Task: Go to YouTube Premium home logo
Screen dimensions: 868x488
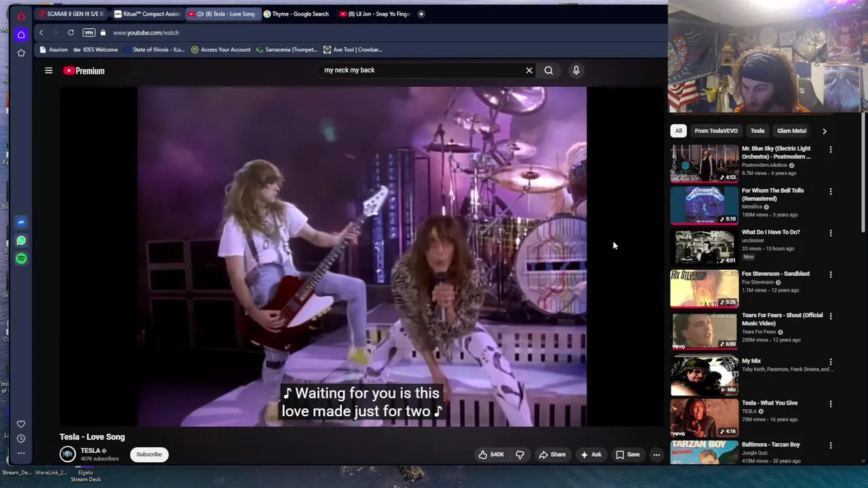Action: (x=84, y=70)
